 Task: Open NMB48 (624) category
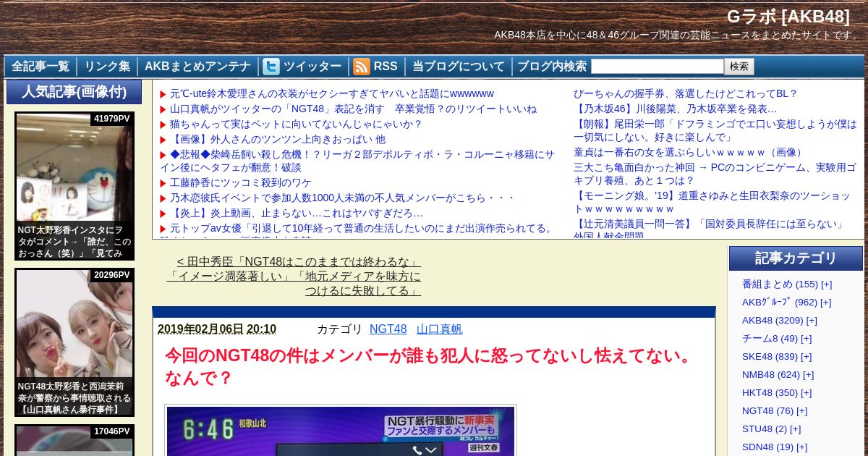771,375
